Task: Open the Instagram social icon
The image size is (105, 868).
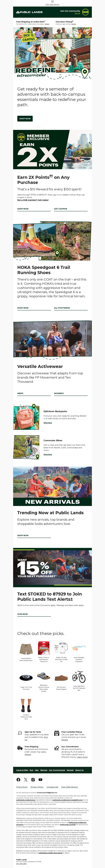Action: (33, 779)
